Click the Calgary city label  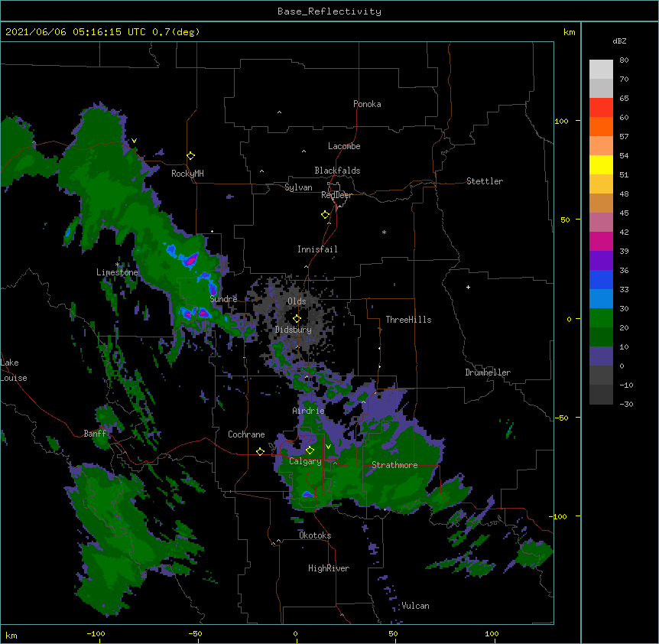pos(305,461)
